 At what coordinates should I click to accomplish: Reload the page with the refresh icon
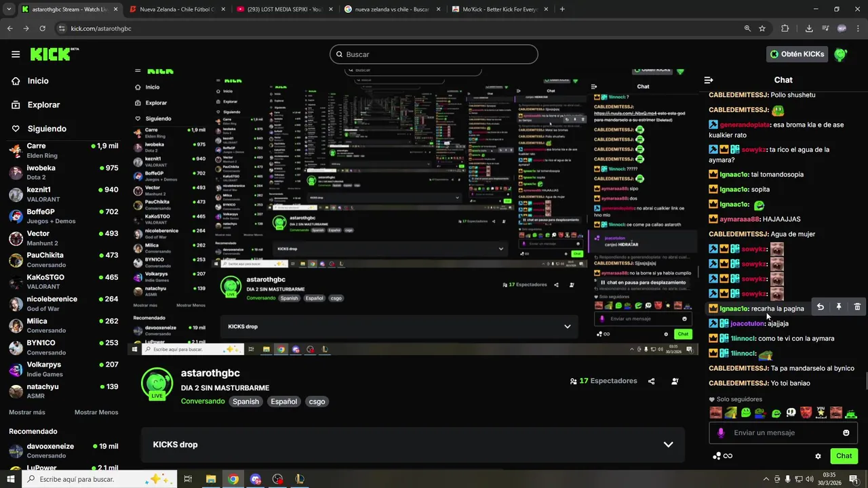tap(42, 28)
